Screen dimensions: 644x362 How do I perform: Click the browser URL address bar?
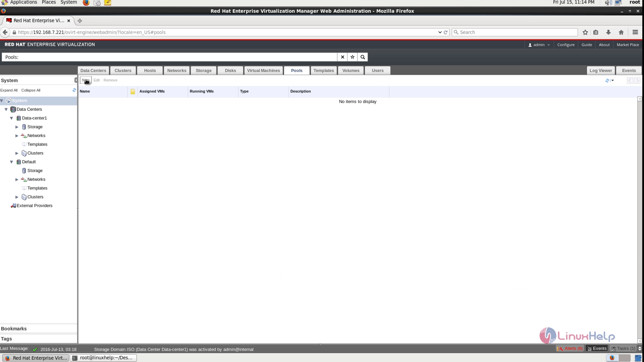pyautogui.click(x=225, y=32)
